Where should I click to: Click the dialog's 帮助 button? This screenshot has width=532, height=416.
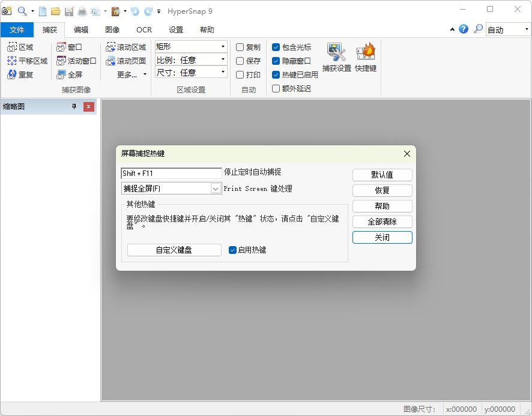click(382, 206)
